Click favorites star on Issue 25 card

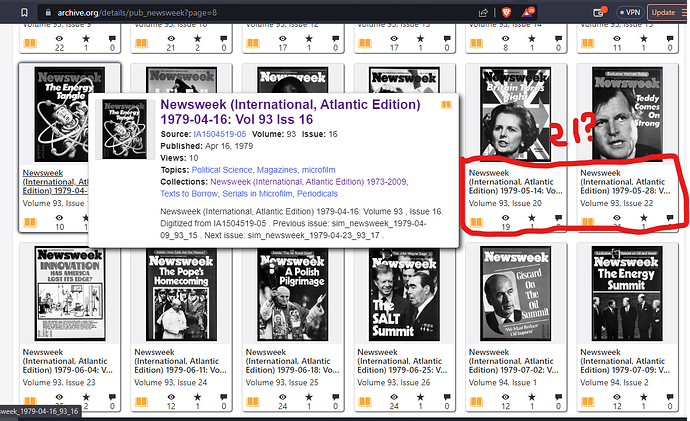[x=309, y=396]
